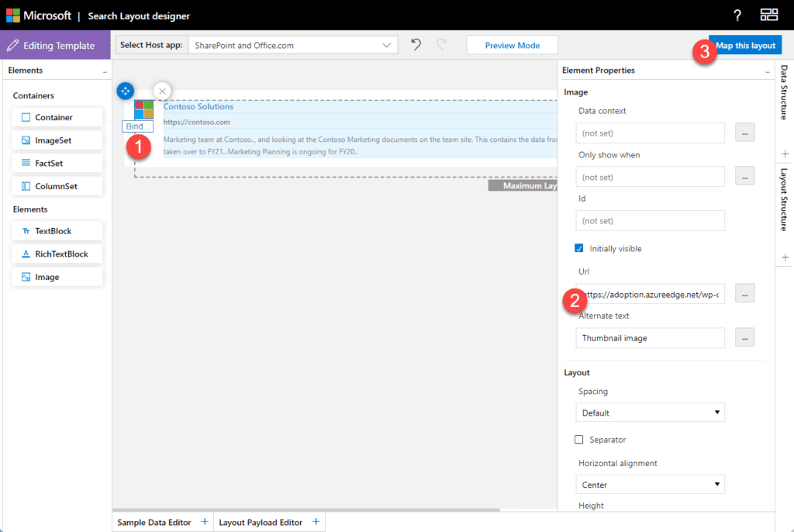Open the Spacing dropdown
Image resolution: width=794 pixels, height=532 pixels.
[x=651, y=413]
